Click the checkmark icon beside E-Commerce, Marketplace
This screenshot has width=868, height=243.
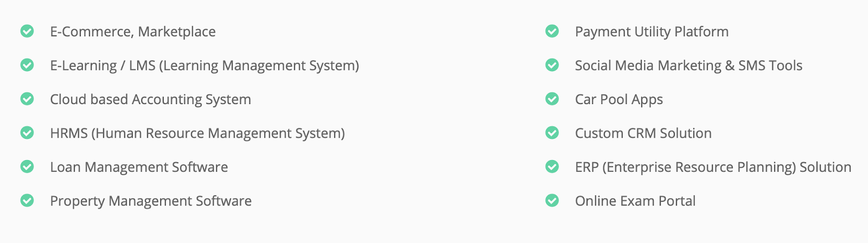(27, 31)
